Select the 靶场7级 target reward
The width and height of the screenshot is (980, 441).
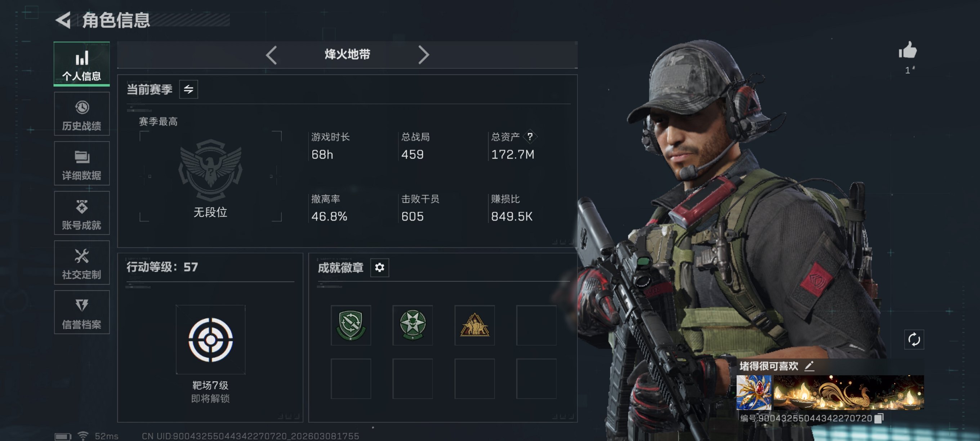(x=210, y=339)
